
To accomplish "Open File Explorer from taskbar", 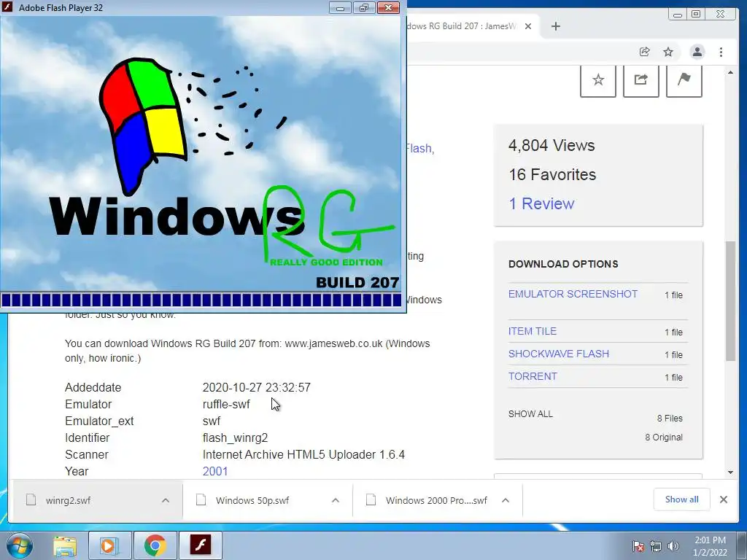I will [x=65, y=545].
